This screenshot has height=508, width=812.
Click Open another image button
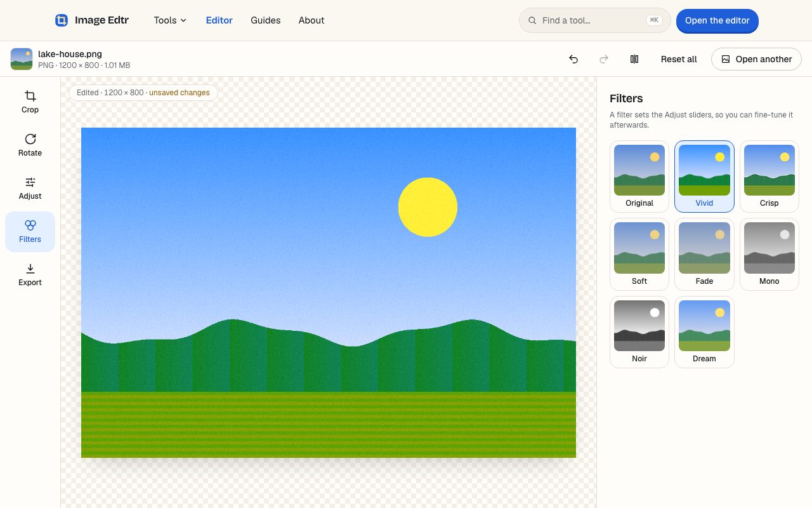(756, 59)
